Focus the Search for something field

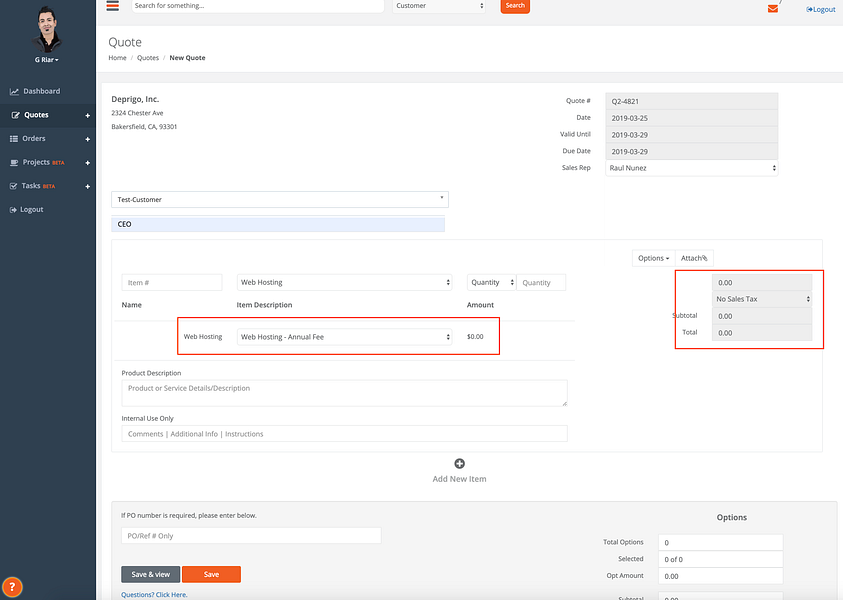[258, 6]
